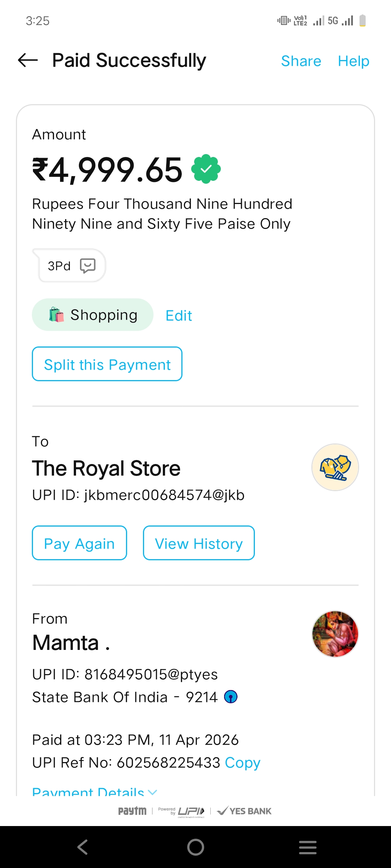Screen dimensions: 391x868
Task: Tap the shopping bags category icon
Action: pos(56,315)
